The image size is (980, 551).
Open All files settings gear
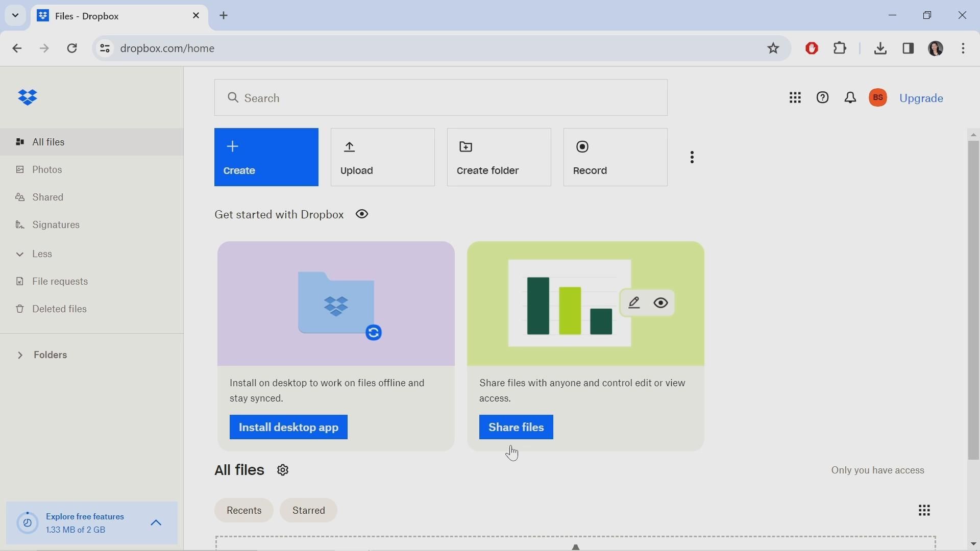pyautogui.click(x=283, y=470)
